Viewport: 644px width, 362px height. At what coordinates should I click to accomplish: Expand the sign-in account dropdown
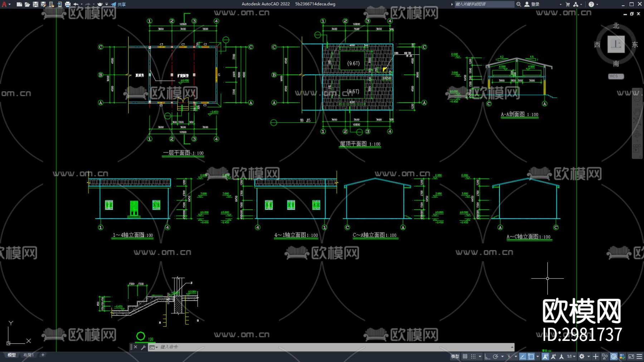point(561,4)
